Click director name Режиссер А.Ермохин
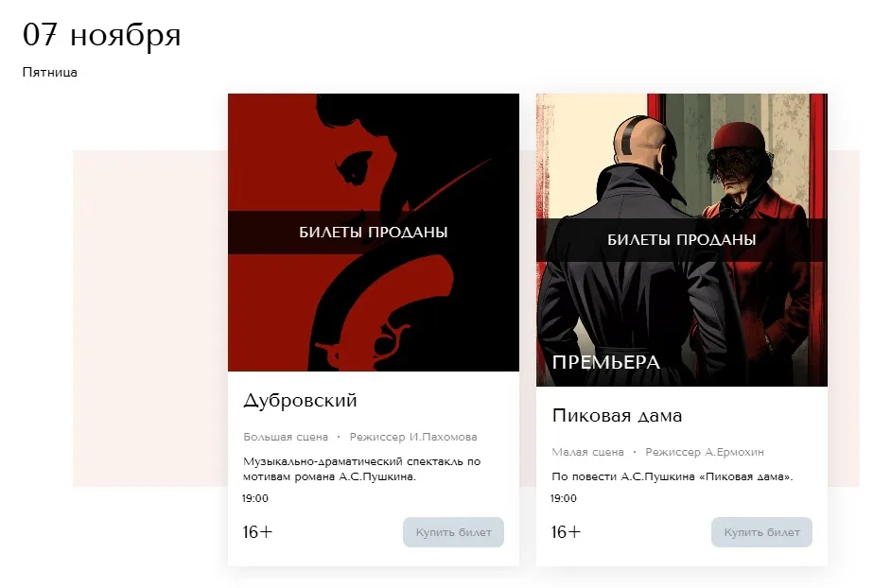Screen dimensions: 891x588 [705, 452]
